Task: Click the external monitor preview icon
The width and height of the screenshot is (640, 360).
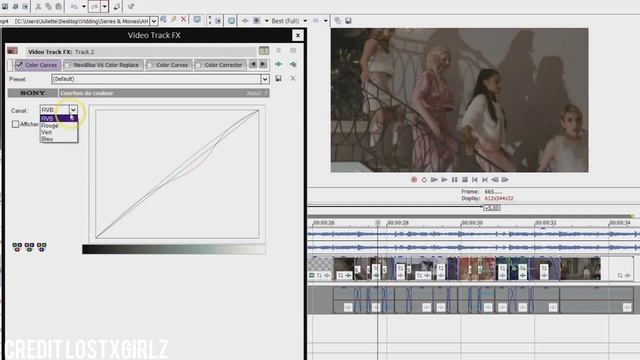Action: click(197, 20)
